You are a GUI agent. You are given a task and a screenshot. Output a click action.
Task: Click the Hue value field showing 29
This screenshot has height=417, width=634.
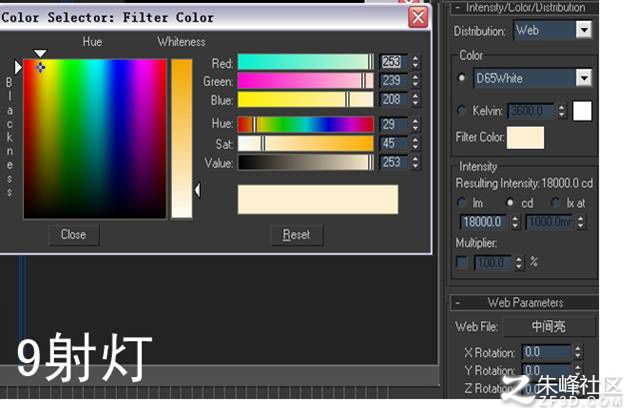coord(393,124)
